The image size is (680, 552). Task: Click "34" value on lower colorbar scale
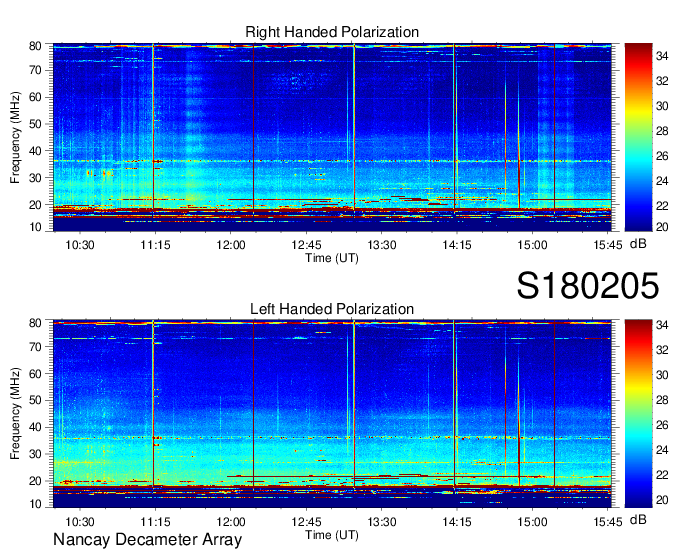662,325
